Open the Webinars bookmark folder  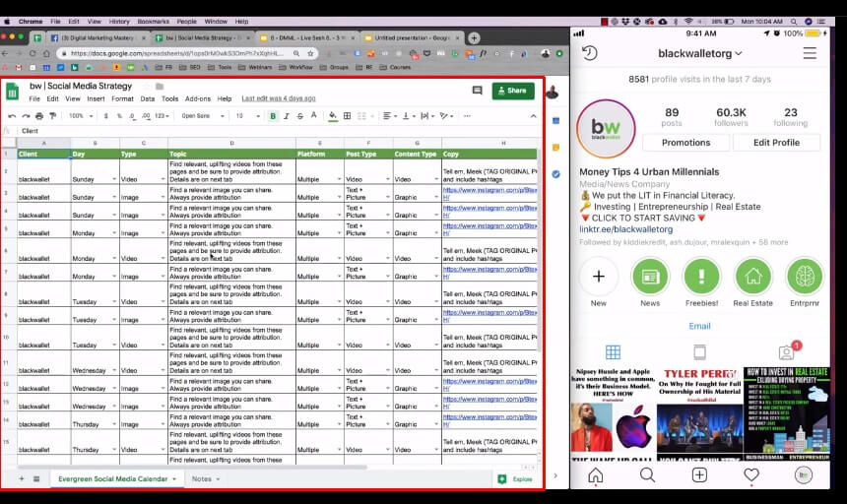[x=255, y=68]
